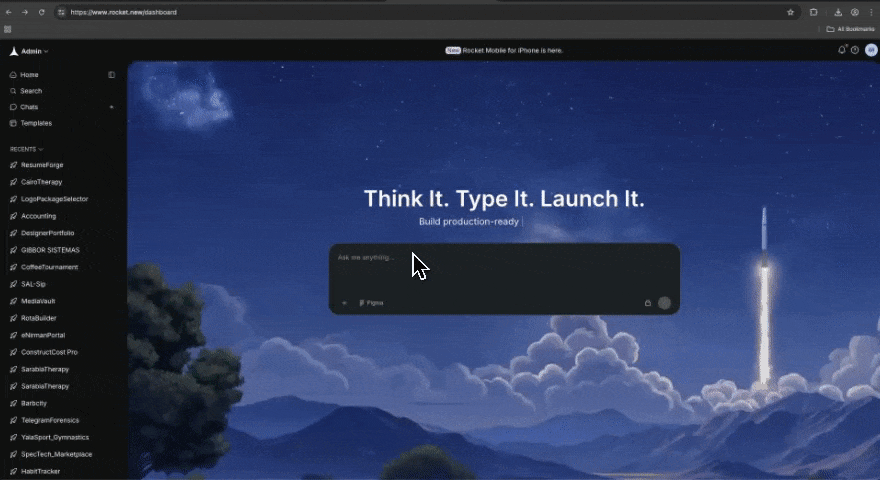Open the Accounting project

pyautogui.click(x=38, y=216)
